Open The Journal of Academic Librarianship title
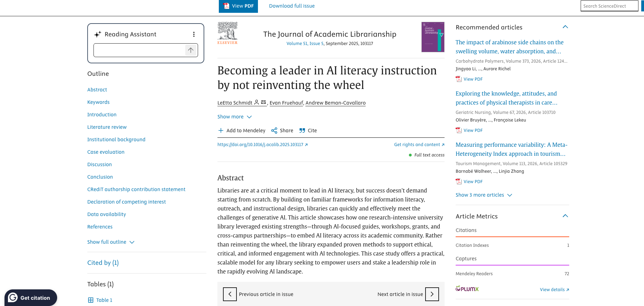 tap(330, 34)
